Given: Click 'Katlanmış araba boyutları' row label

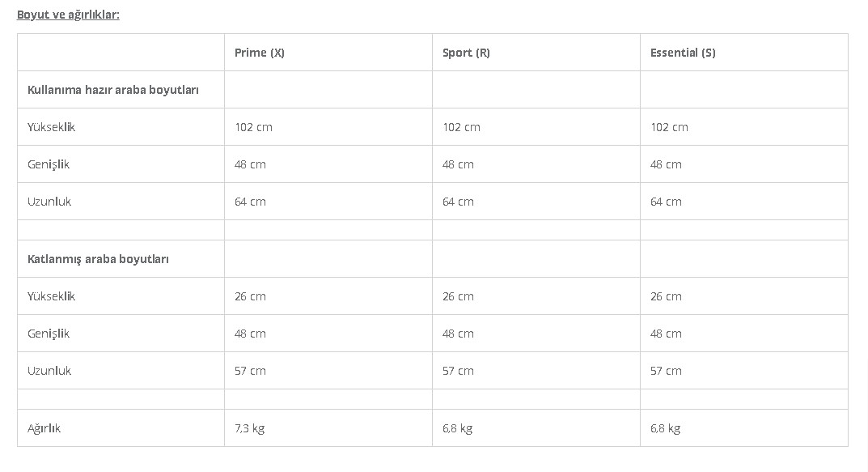Looking at the screenshot, I should point(98,259).
